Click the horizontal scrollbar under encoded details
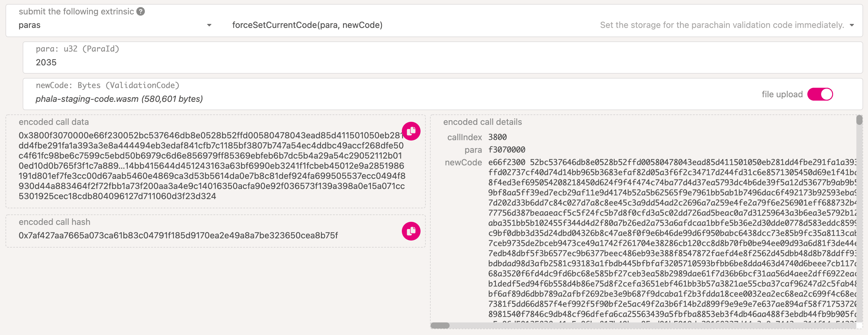This screenshot has width=868, height=335. pyautogui.click(x=440, y=325)
